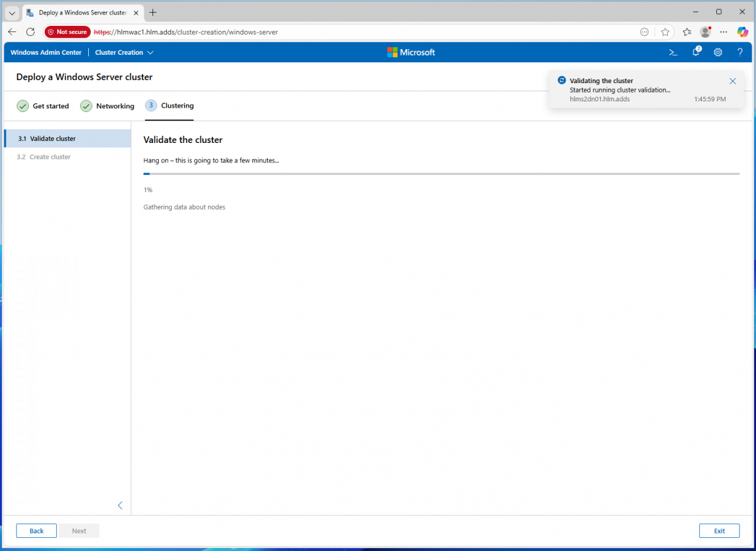Open the browser tab list chevron
756x551 pixels.
click(x=12, y=13)
